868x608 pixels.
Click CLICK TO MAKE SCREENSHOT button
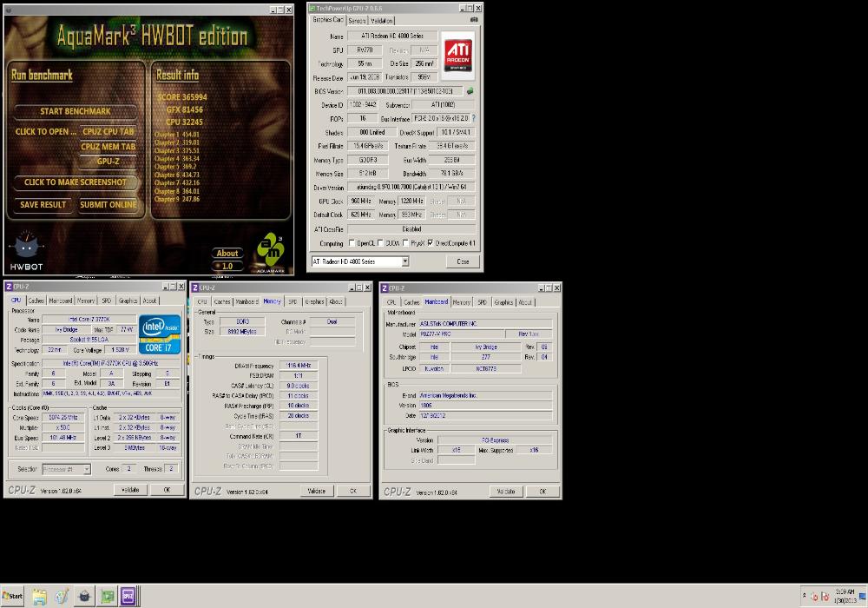click(76, 182)
